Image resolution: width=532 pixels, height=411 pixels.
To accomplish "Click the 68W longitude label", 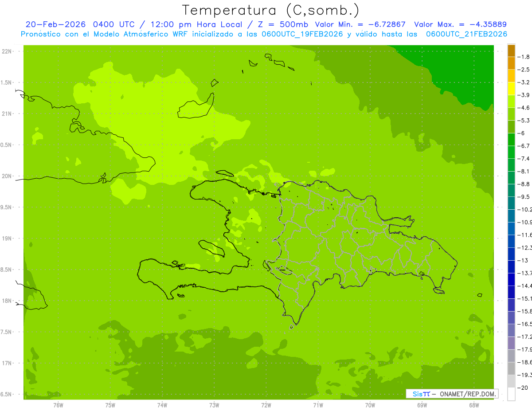I will (474, 405).
